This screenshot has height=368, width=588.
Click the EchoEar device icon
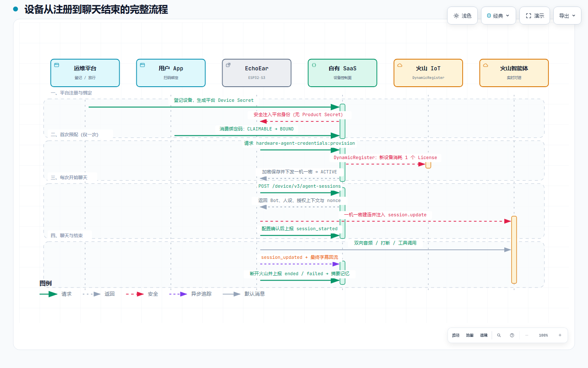[x=228, y=65]
